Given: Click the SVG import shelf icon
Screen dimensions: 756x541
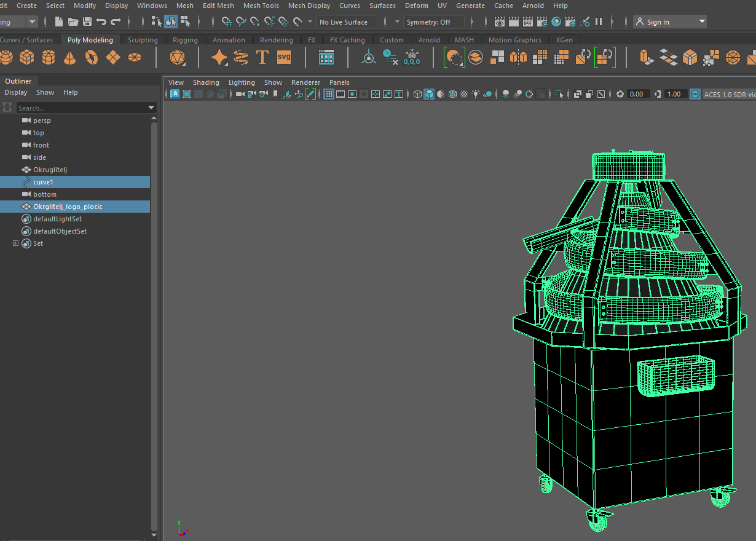Looking at the screenshot, I should tap(284, 58).
